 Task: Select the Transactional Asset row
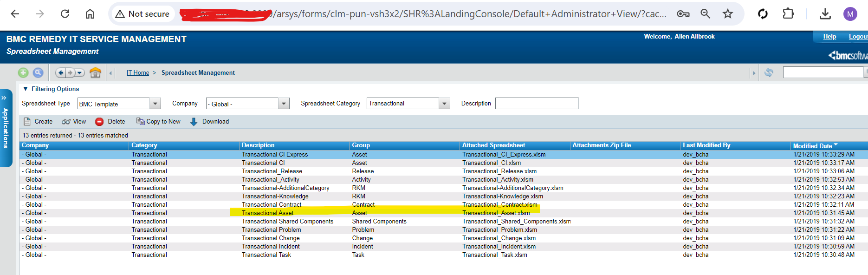click(x=444, y=213)
